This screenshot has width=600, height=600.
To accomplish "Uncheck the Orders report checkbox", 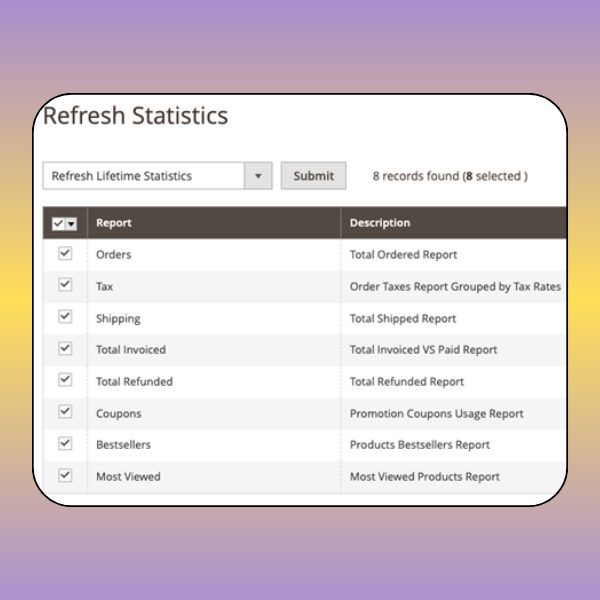I will 65,254.
